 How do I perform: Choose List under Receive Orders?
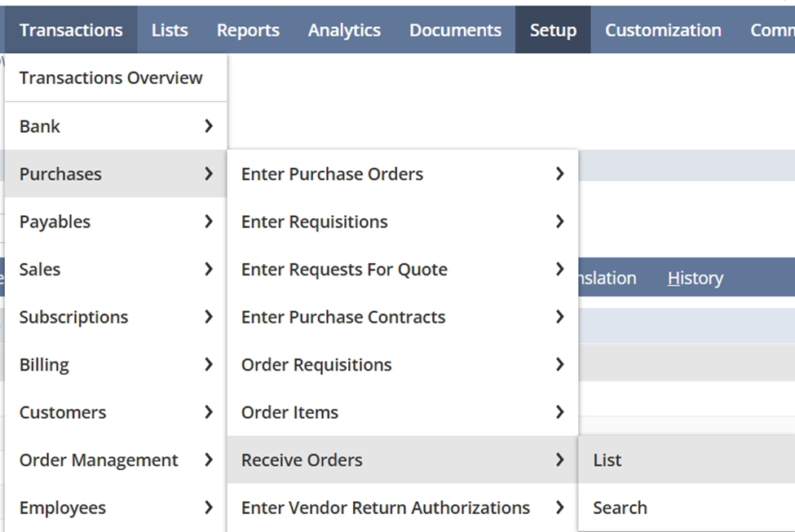click(607, 460)
